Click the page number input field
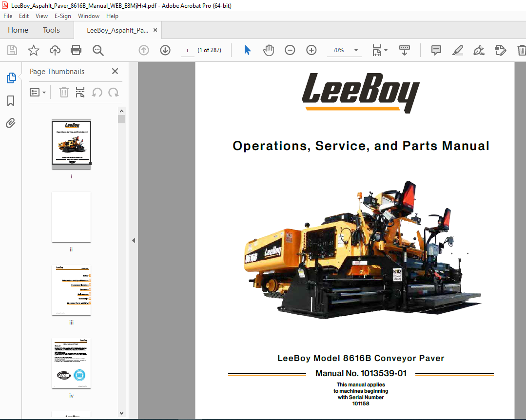The height and width of the screenshot is (420, 526). (188, 50)
